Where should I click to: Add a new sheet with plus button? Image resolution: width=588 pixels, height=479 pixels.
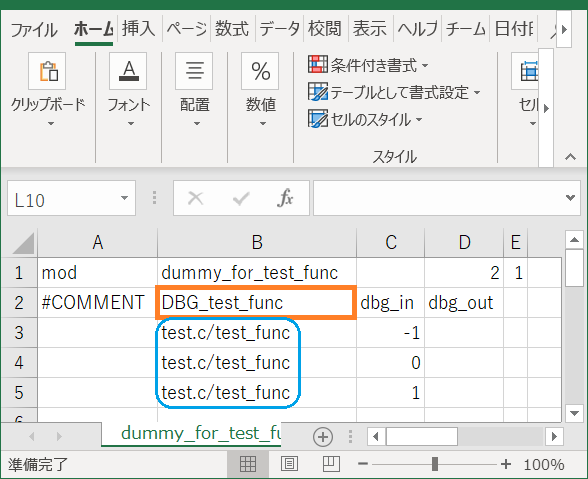point(322,437)
